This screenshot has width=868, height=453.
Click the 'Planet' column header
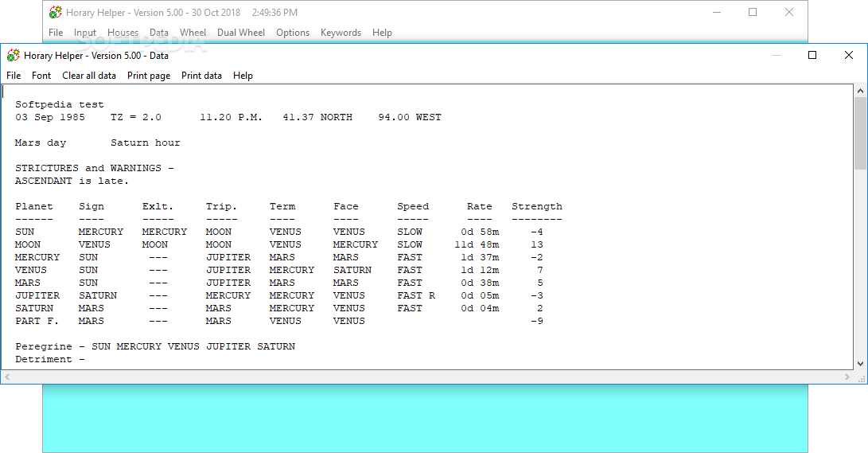[x=34, y=206]
